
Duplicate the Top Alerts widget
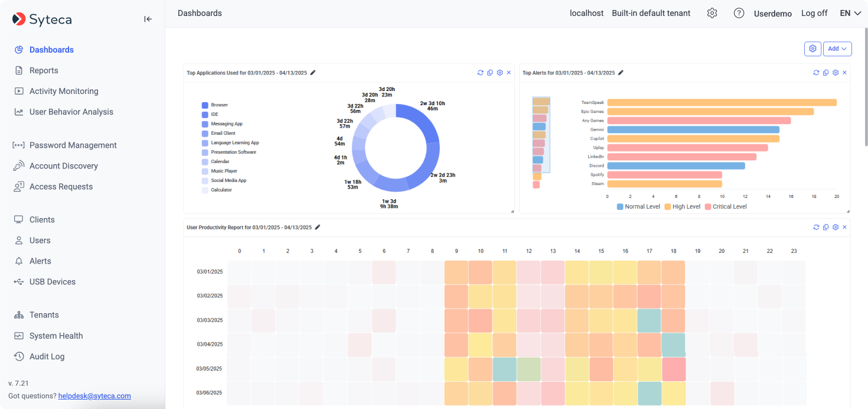(825, 72)
